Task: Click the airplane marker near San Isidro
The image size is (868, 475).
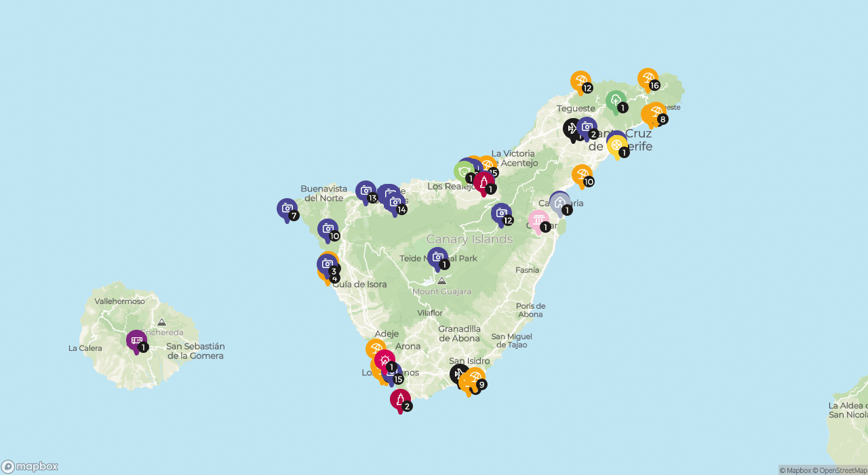Action: tap(458, 374)
